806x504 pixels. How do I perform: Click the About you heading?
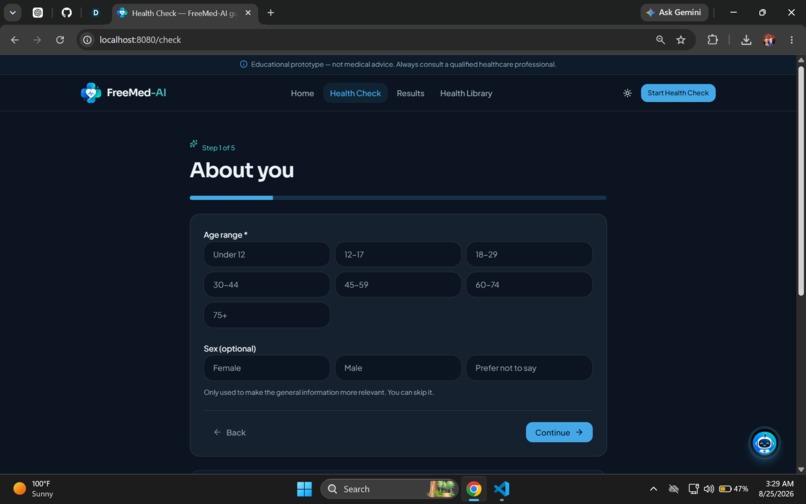click(x=242, y=170)
